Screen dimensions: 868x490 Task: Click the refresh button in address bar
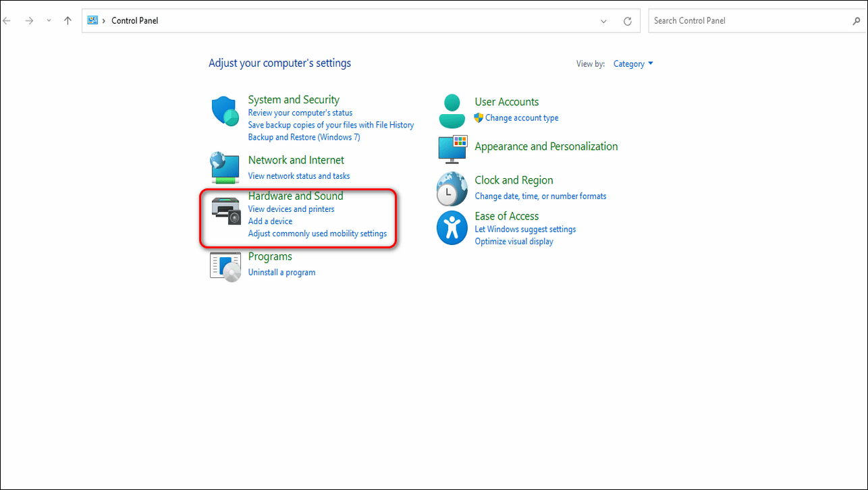(627, 21)
